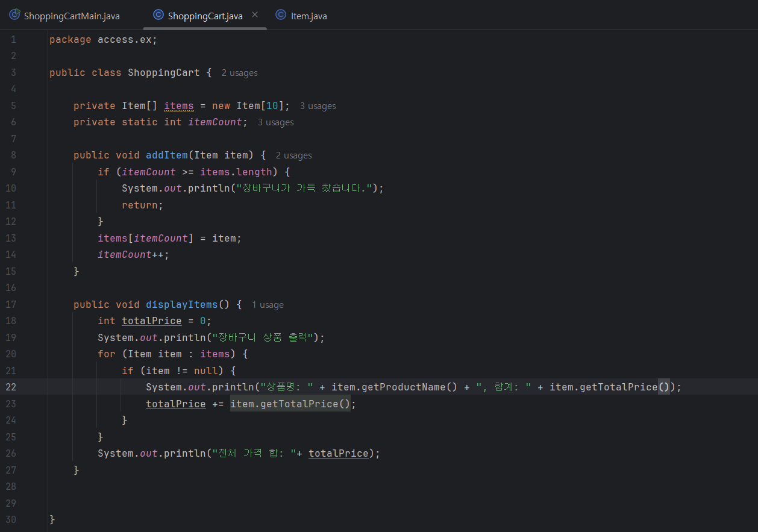
Task: Open the 3 usages hint for the items field
Action: pos(318,106)
